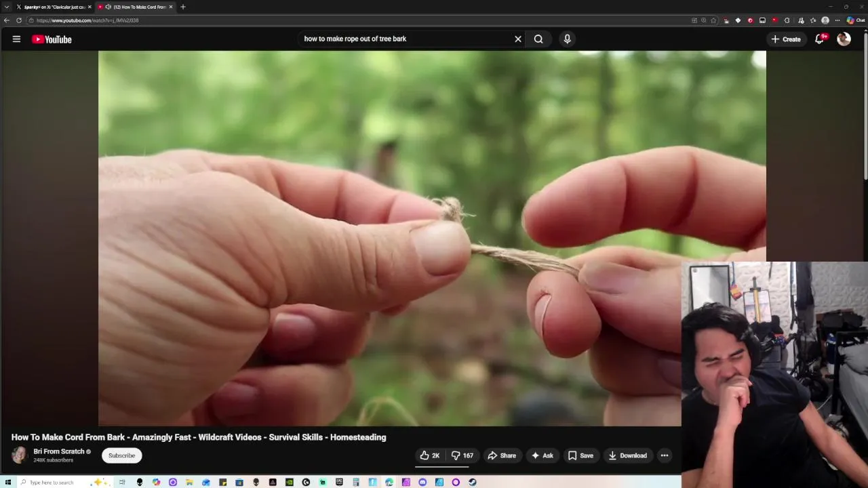This screenshot has width=868, height=488.
Task: Open browser Settings and more ellipsis
Action: (x=837, y=20)
